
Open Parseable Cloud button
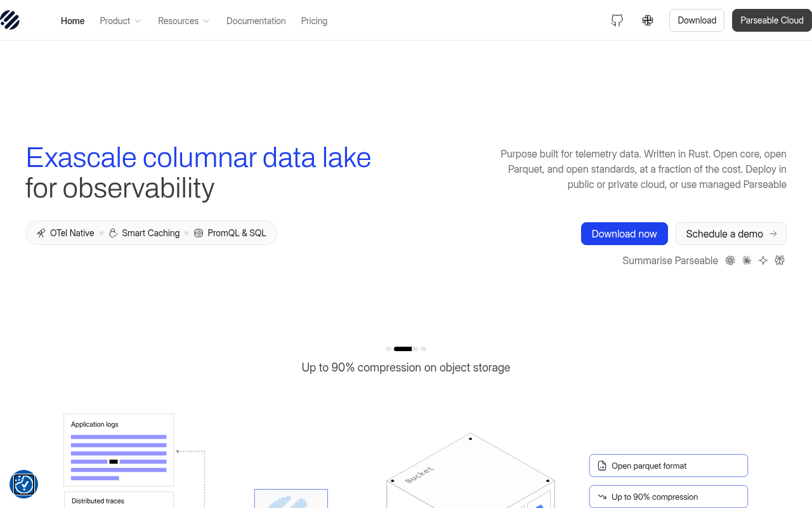(771, 20)
